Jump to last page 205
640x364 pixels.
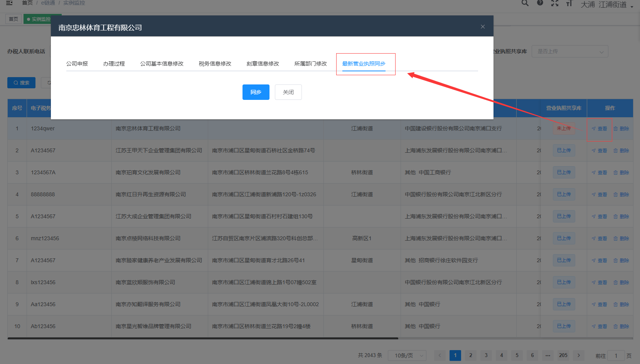click(563, 356)
